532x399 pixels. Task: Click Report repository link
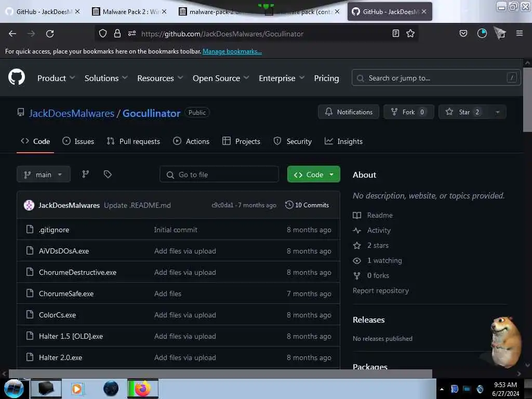[381, 290]
